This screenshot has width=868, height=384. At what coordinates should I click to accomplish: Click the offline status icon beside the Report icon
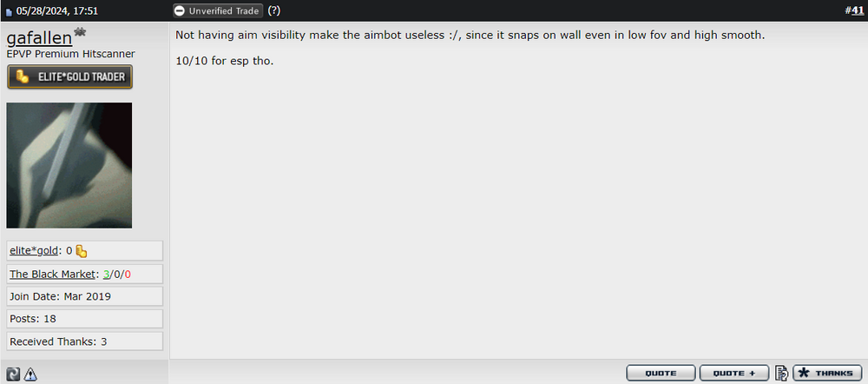coord(13,374)
